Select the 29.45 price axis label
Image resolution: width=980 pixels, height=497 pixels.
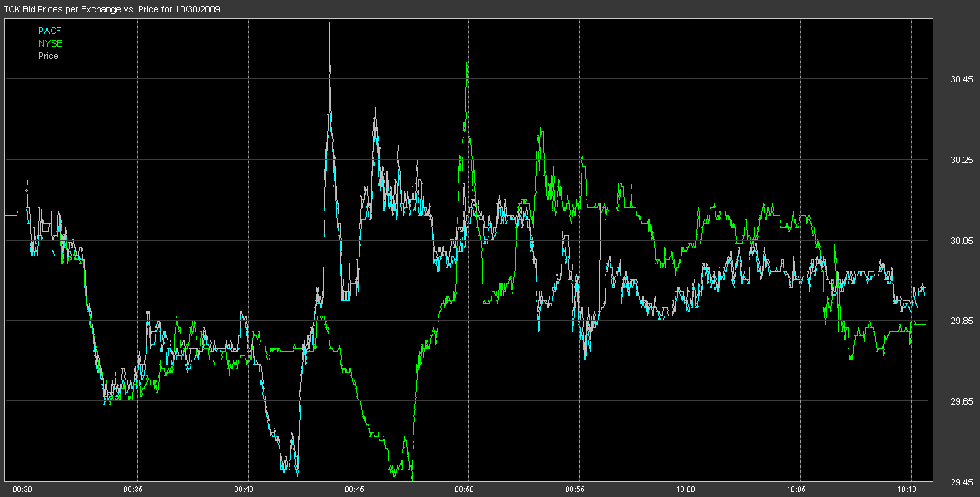point(961,482)
